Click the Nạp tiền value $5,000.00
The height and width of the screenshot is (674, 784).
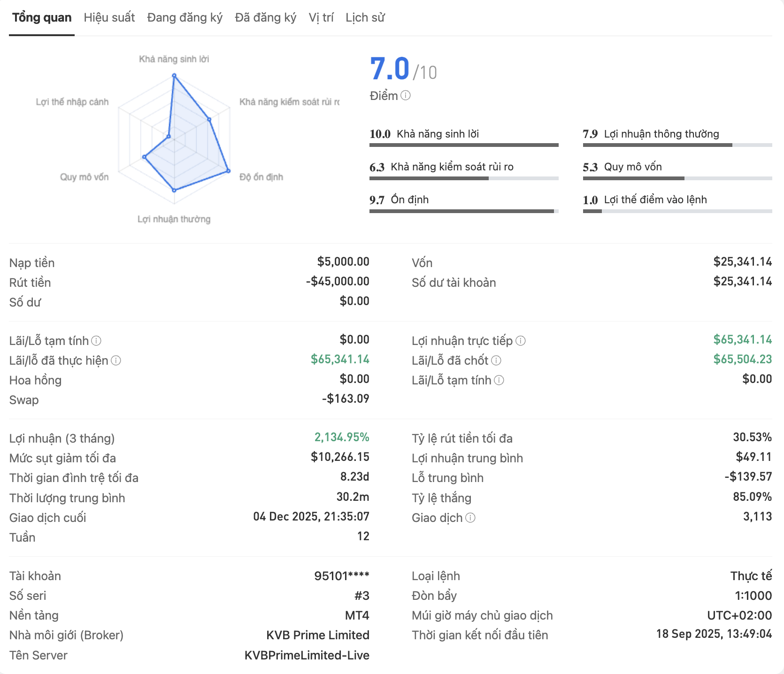(x=343, y=261)
